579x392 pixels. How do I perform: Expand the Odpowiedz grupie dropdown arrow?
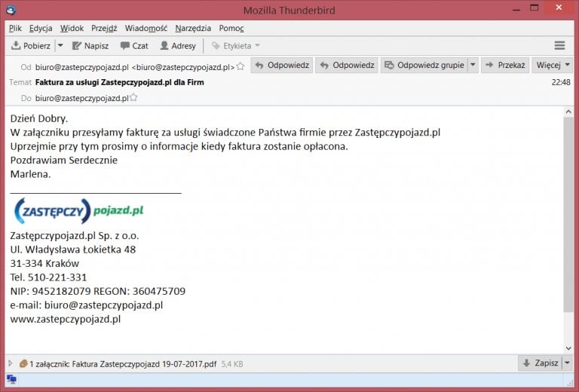[x=473, y=66]
